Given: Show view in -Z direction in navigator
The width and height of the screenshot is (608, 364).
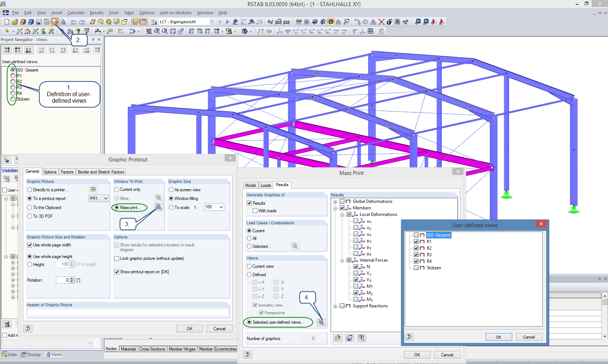Looking at the screenshot, I should [x=29, y=50].
